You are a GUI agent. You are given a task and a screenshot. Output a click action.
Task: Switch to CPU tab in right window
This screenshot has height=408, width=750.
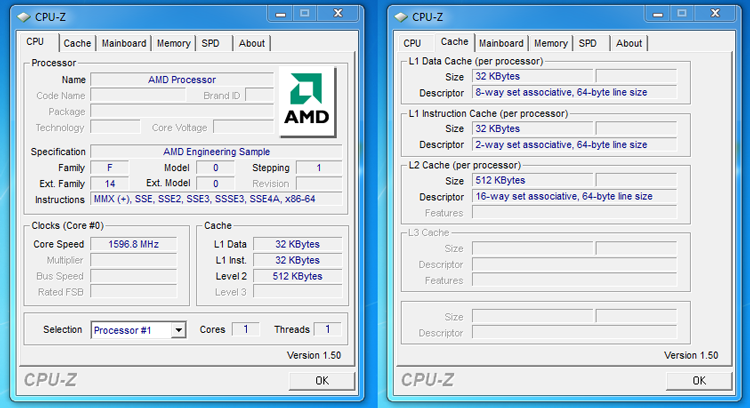tap(412, 43)
